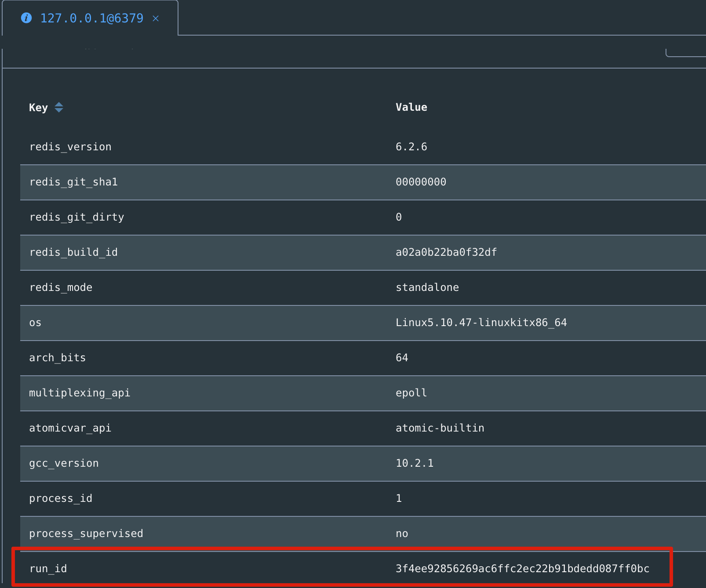This screenshot has height=588, width=706.
Task: Select the redis_mode key cell
Action: 61,287
